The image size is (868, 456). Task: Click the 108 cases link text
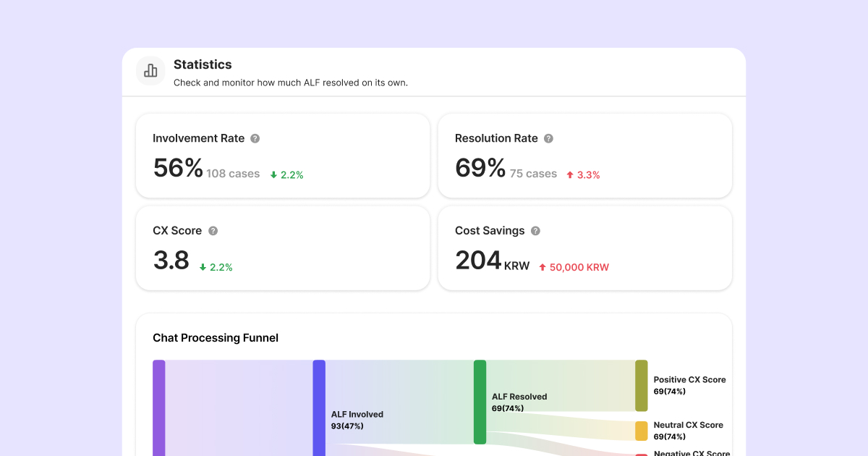tap(233, 174)
